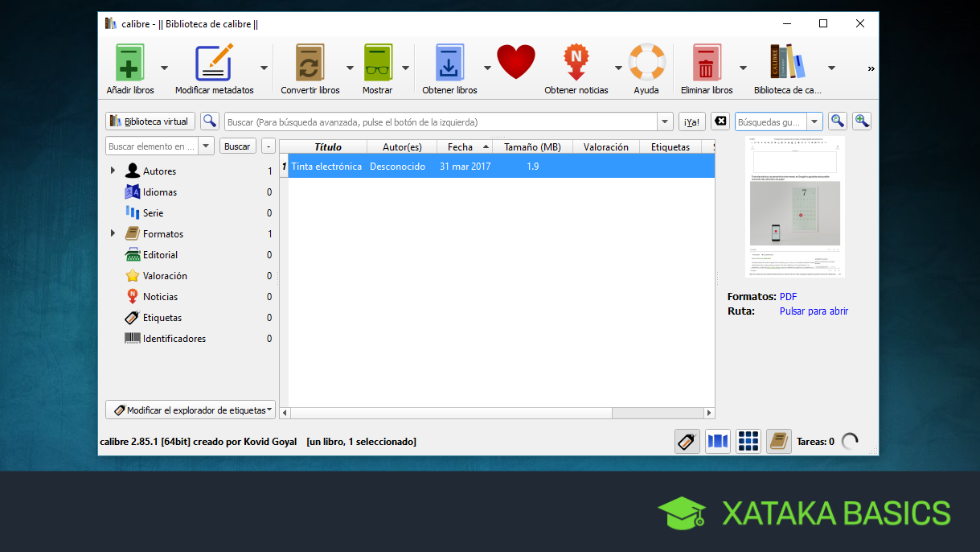This screenshot has height=552, width=980.
Task: Click the saved search magnifier icon
Action: tap(838, 122)
